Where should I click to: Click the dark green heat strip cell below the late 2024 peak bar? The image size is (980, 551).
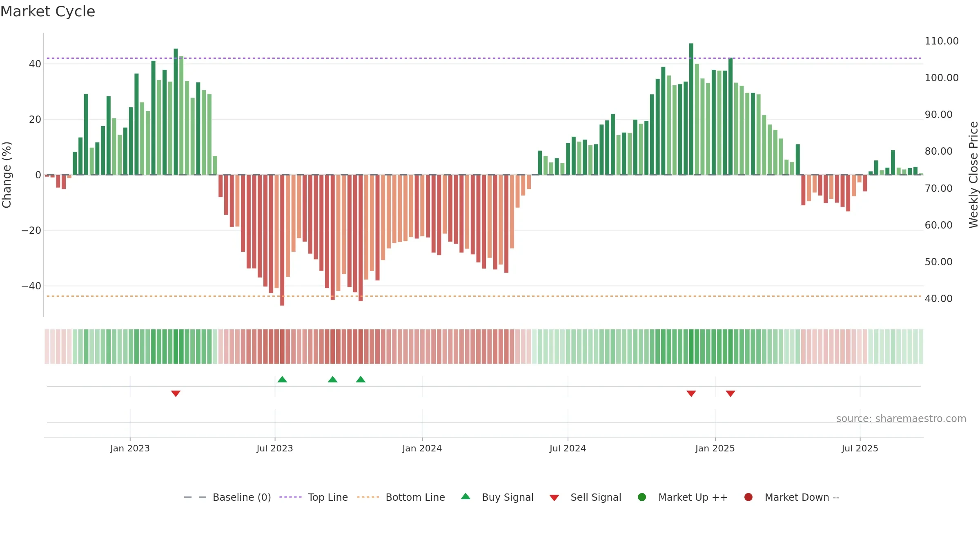tap(691, 347)
